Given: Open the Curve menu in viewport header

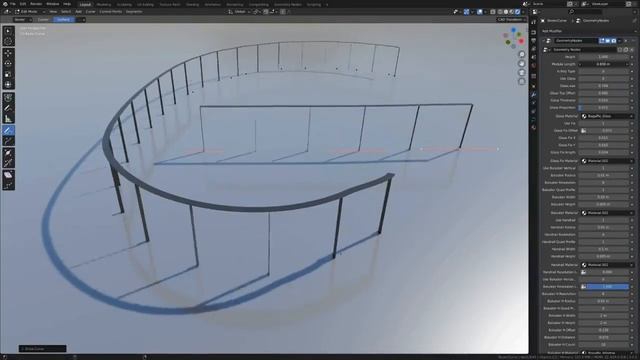Looking at the screenshot, I should click(x=91, y=12).
